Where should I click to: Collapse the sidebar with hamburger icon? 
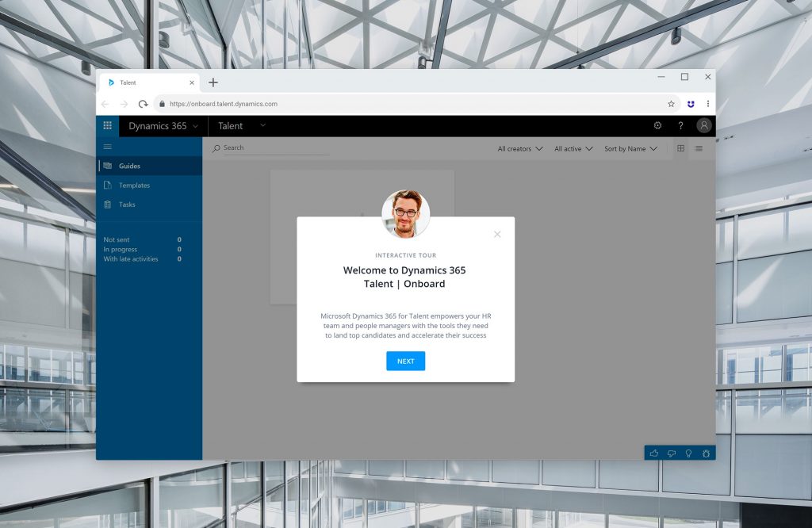click(108, 147)
